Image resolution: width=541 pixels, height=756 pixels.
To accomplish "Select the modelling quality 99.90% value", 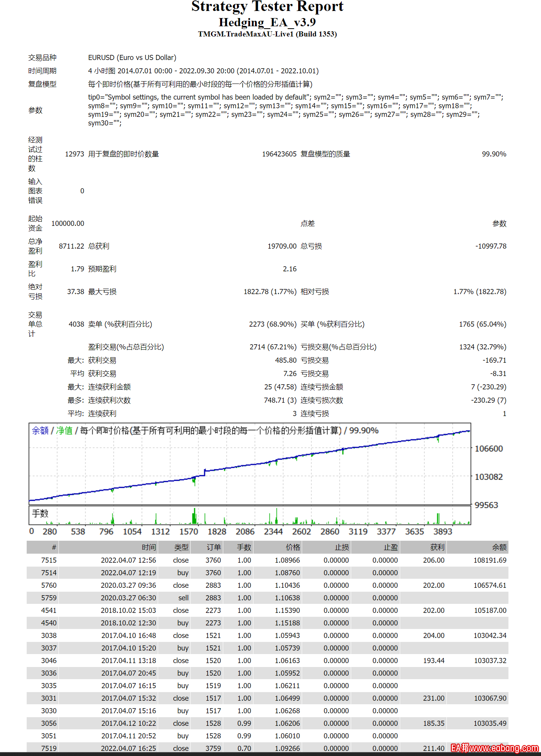I will [x=494, y=154].
